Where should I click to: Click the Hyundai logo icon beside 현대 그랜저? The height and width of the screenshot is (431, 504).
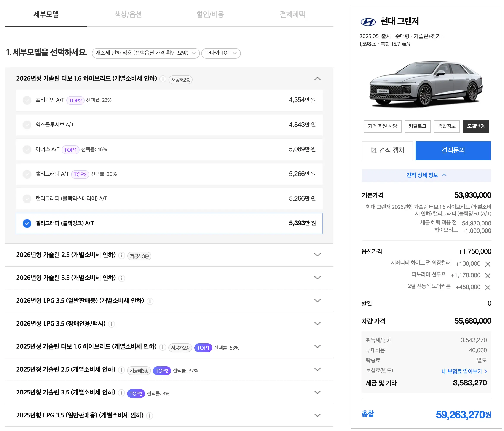tap(369, 21)
